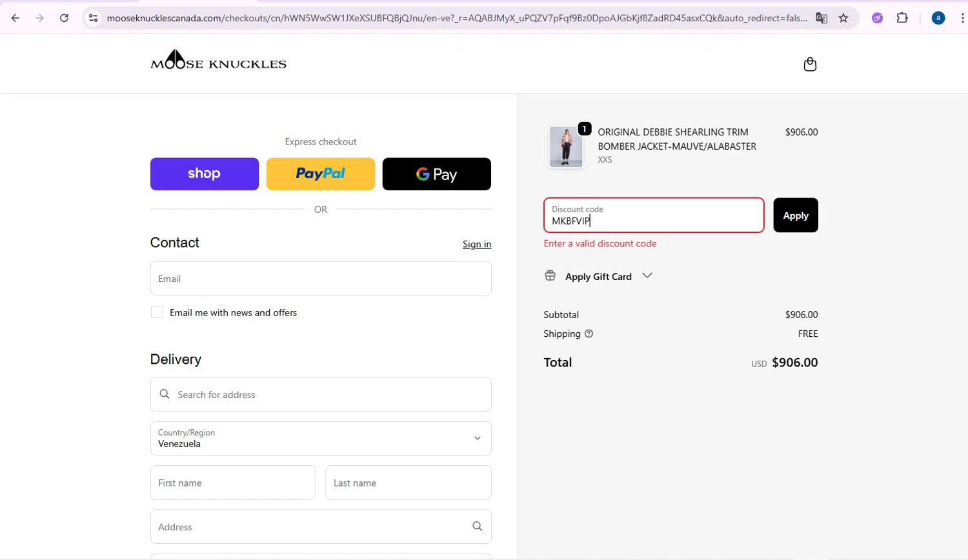
Task: Click the Email input field
Action: (321, 278)
